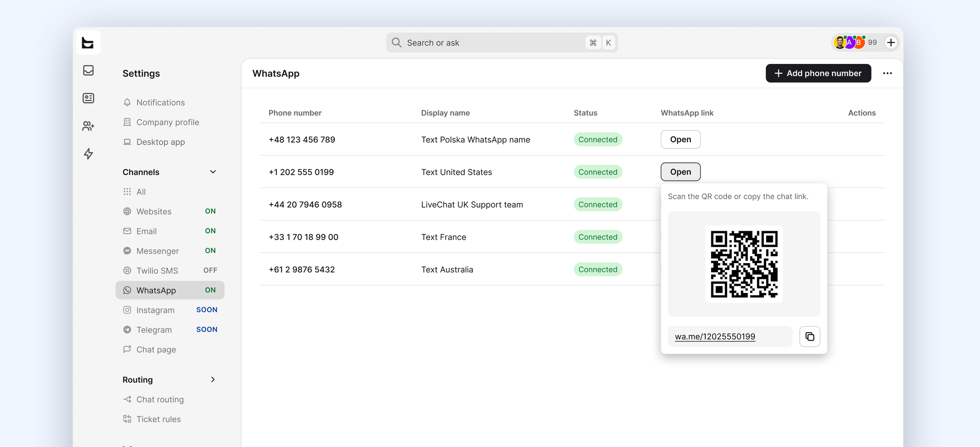The image size is (980, 447).
Task: Click the envelope icon next to Email
Action: pos(127,231)
